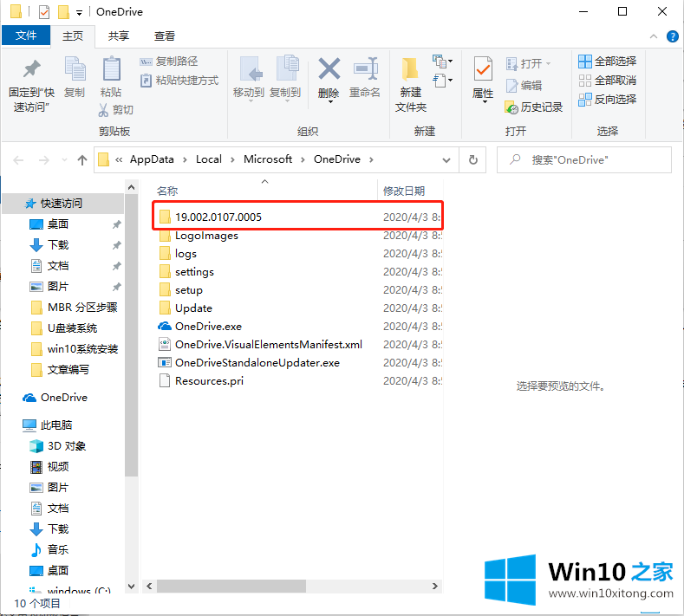Click the Copy to (复制到) icon

(286, 69)
